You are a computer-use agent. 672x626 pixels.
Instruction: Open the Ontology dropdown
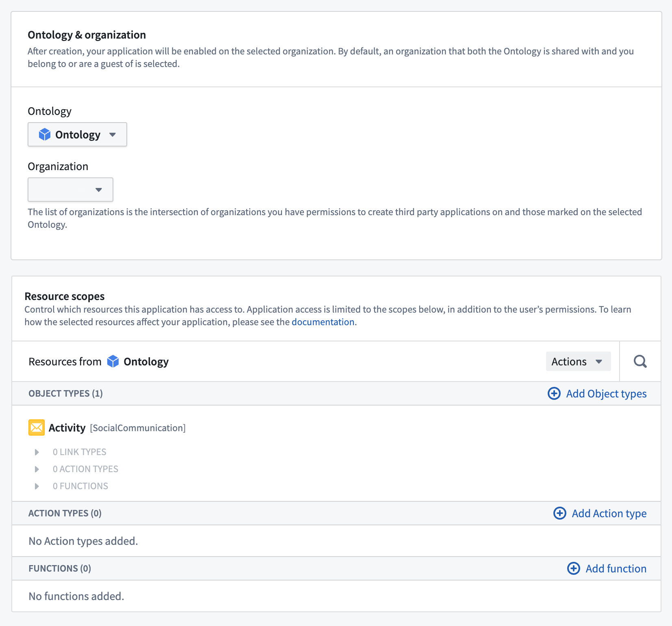[x=77, y=134]
